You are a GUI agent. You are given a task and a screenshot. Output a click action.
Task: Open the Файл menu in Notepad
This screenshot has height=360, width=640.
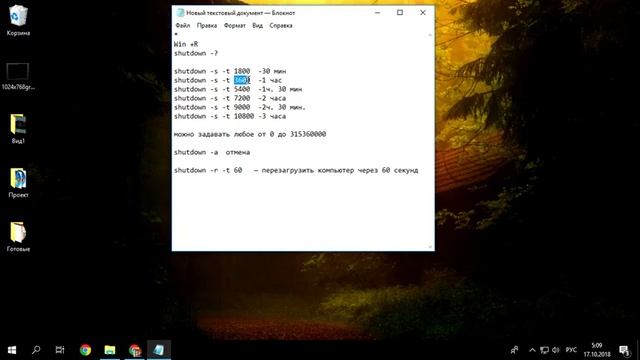coord(182,25)
